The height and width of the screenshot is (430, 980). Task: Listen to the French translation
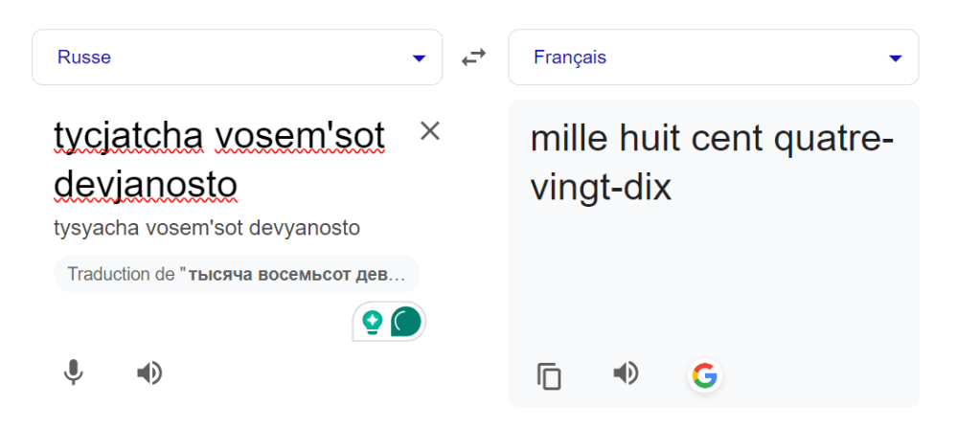point(626,373)
